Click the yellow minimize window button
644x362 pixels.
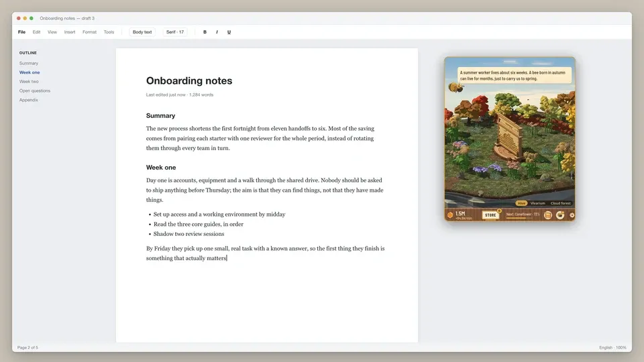coord(25,19)
